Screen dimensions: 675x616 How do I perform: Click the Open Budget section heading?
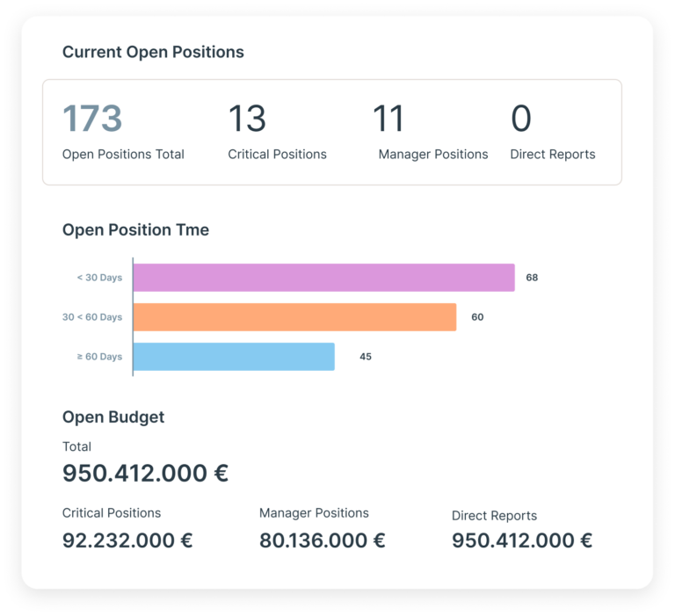[113, 417]
